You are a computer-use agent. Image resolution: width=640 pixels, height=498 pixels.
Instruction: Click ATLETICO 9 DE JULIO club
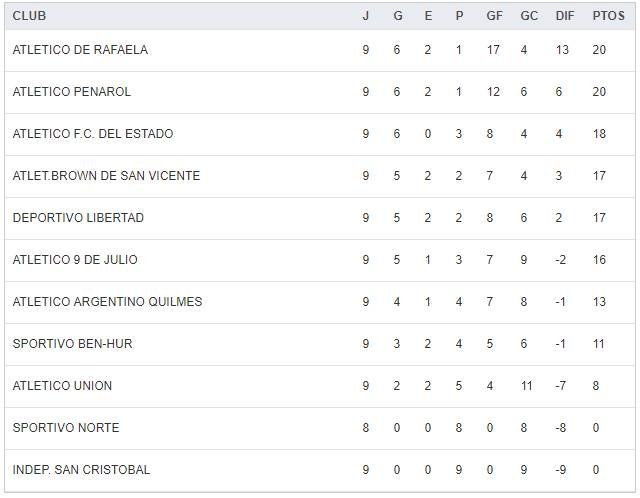[75, 260]
